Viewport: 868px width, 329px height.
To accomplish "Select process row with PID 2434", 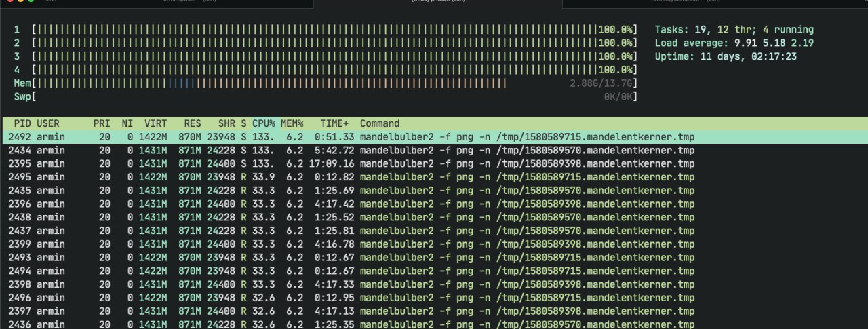I will (434, 151).
